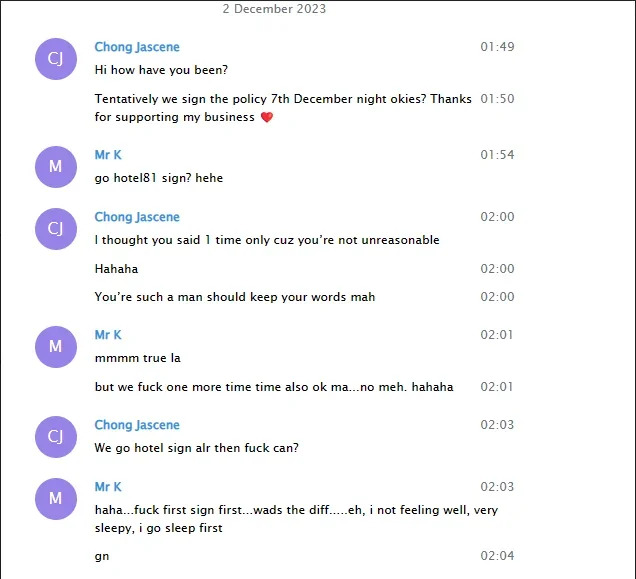Select the "Hahaha" message text

116,269
